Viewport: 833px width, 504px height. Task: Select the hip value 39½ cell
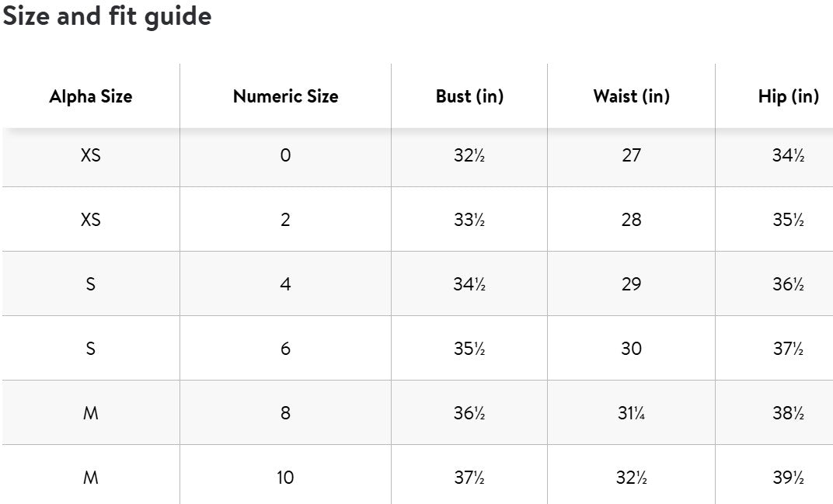(788, 477)
